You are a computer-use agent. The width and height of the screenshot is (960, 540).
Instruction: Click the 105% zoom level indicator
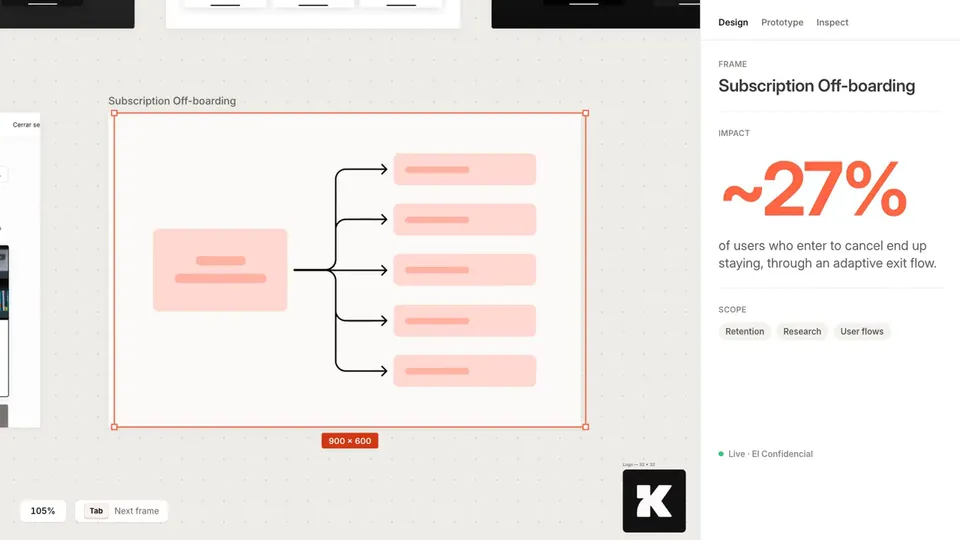point(43,511)
